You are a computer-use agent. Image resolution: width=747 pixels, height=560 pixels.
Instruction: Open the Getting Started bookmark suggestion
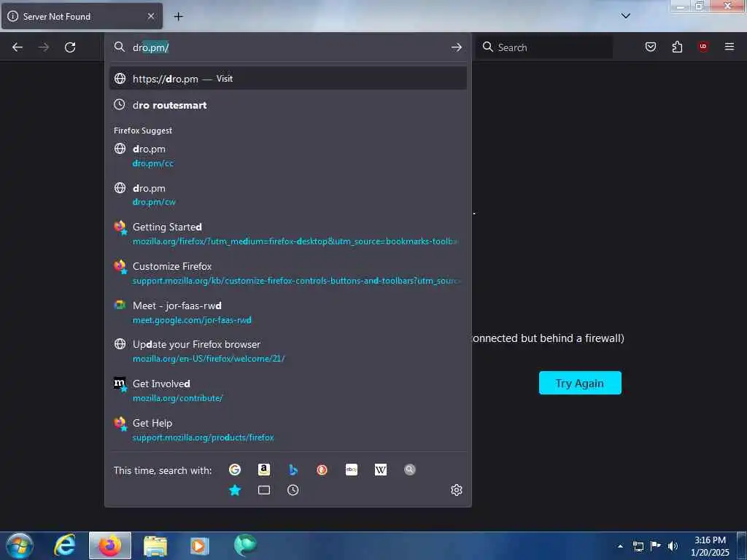pos(287,234)
